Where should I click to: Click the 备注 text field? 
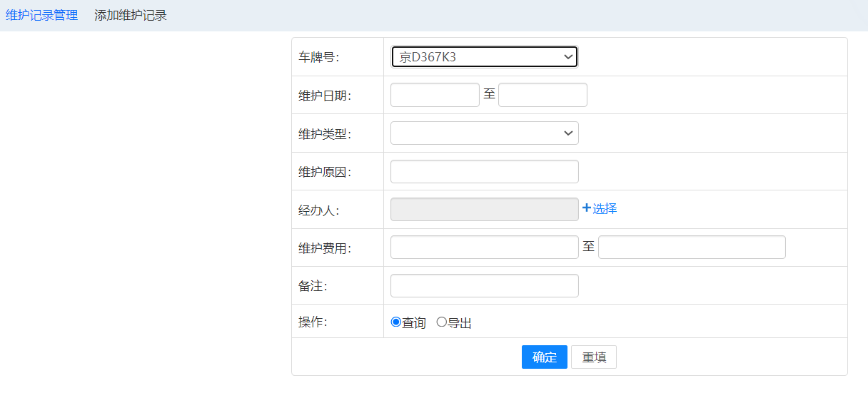(x=484, y=285)
